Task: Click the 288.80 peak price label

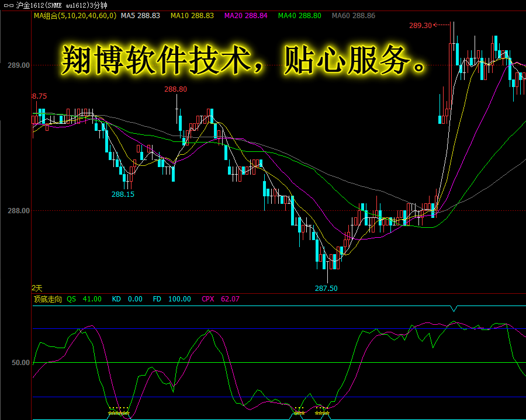Action: 175,89
